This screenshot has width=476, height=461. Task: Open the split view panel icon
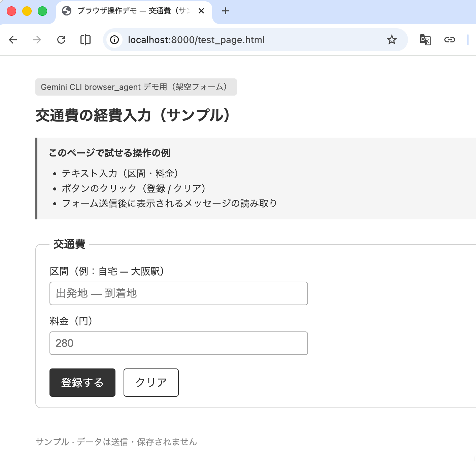pos(86,40)
